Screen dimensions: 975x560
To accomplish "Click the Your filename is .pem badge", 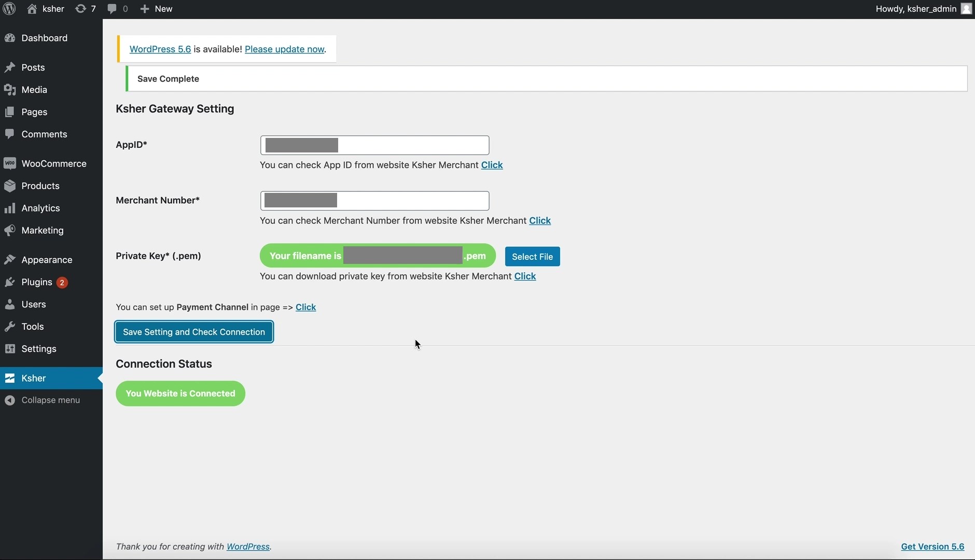I will tap(378, 256).
